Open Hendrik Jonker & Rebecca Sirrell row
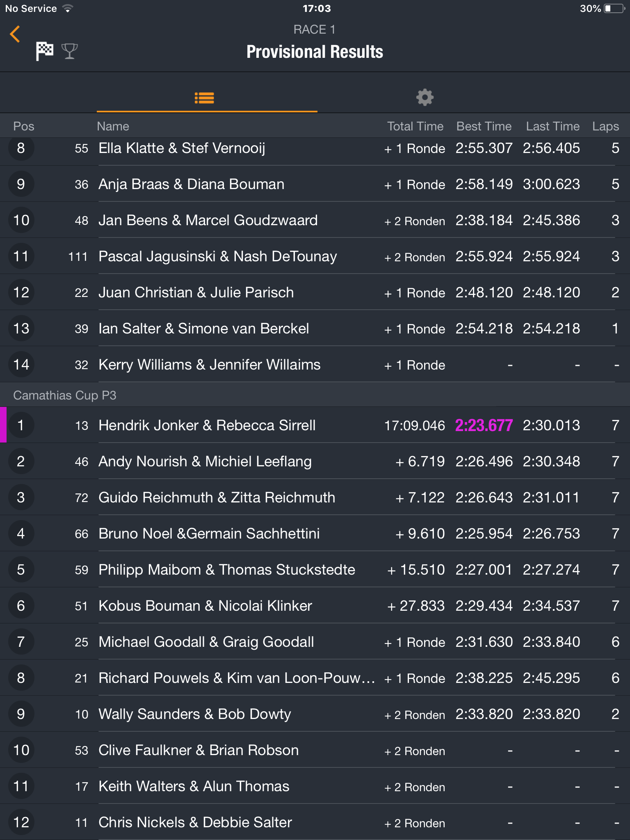Viewport: 630px width, 840px height. click(315, 425)
